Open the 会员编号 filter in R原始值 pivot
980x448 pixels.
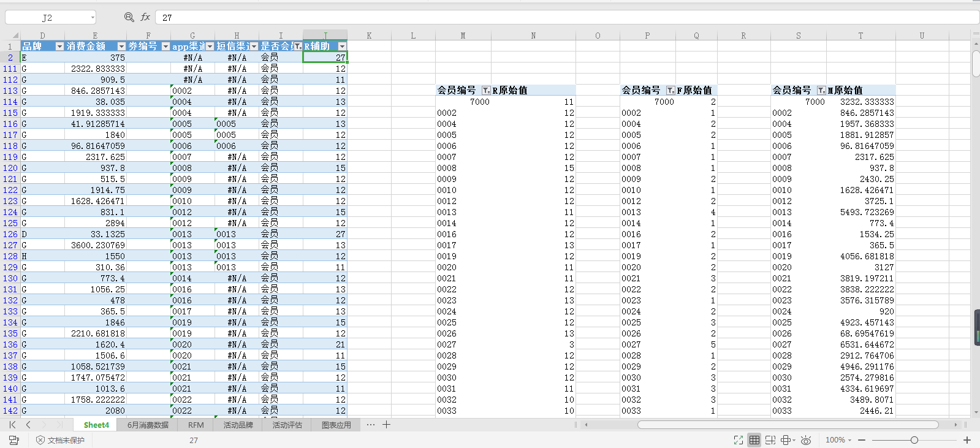tap(486, 90)
